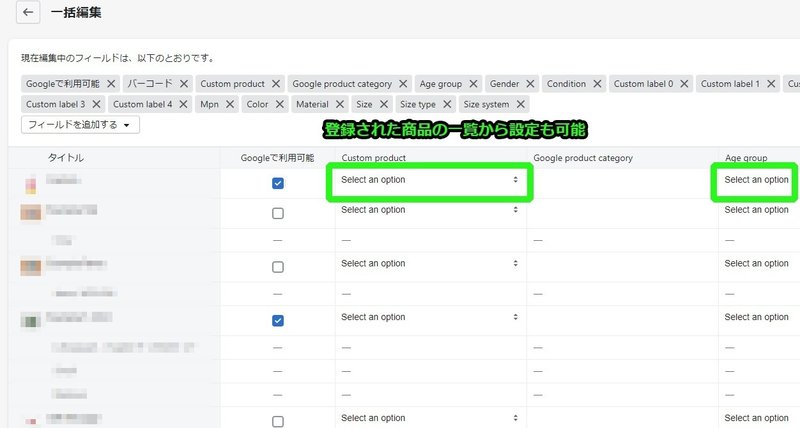Uncheck Google availability for first product
The height and width of the screenshot is (428, 800).
point(278,183)
